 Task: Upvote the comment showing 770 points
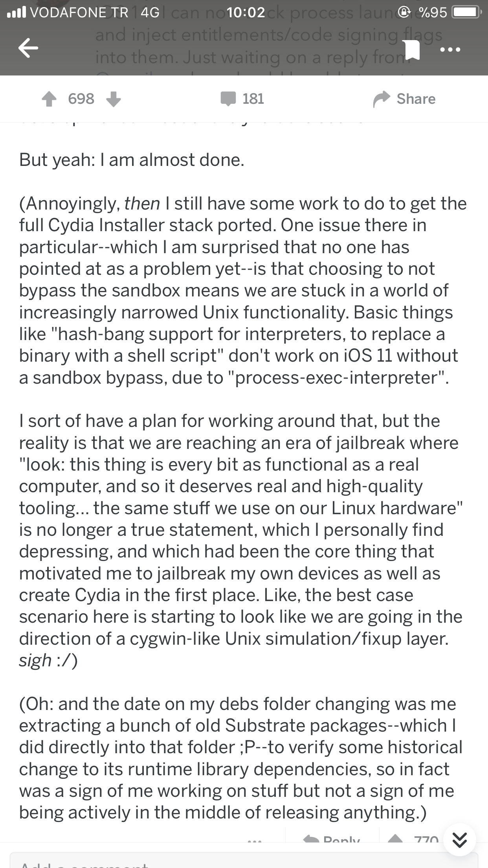click(x=395, y=839)
